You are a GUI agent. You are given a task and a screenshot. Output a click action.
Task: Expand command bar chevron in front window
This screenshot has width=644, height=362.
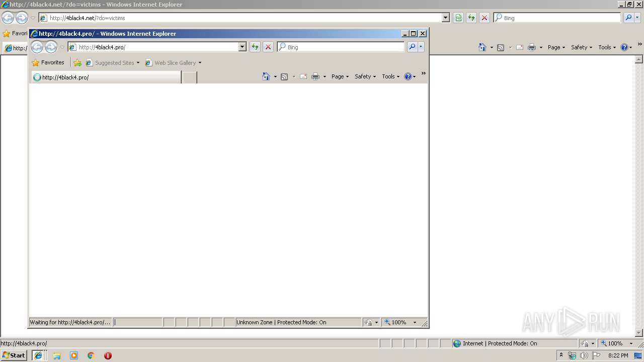pyautogui.click(x=424, y=73)
